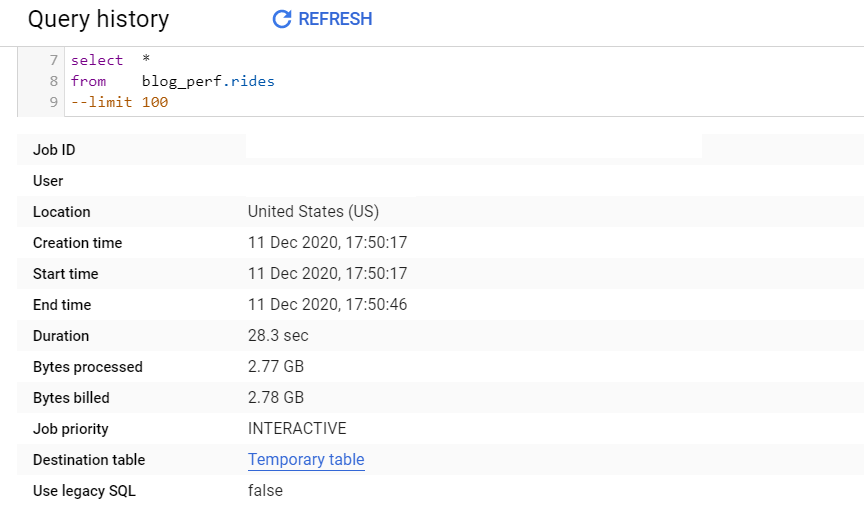
Task: Click the blog_perf.rides table name
Action: pos(208,81)
